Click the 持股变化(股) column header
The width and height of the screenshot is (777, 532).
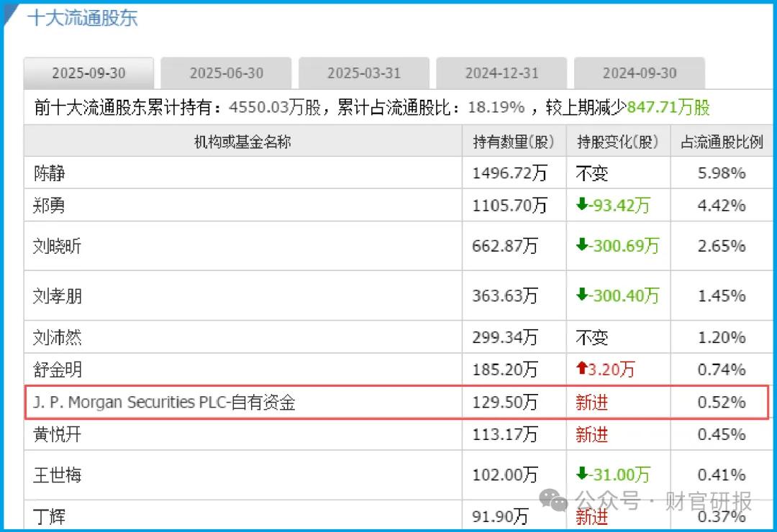618,142
